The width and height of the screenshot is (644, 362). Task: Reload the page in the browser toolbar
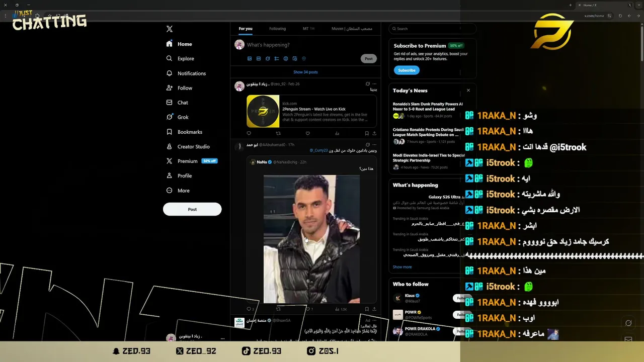pyautogui.click(x=620, y=16)
